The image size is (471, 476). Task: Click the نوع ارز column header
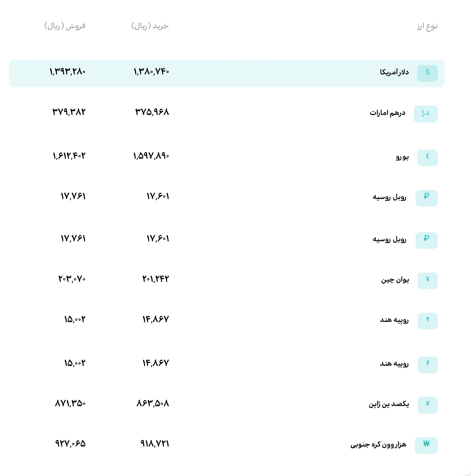coord(427,26)
